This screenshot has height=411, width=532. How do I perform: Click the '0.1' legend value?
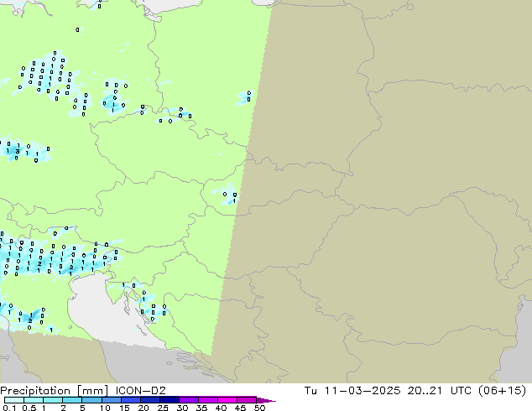coord(9,408)
